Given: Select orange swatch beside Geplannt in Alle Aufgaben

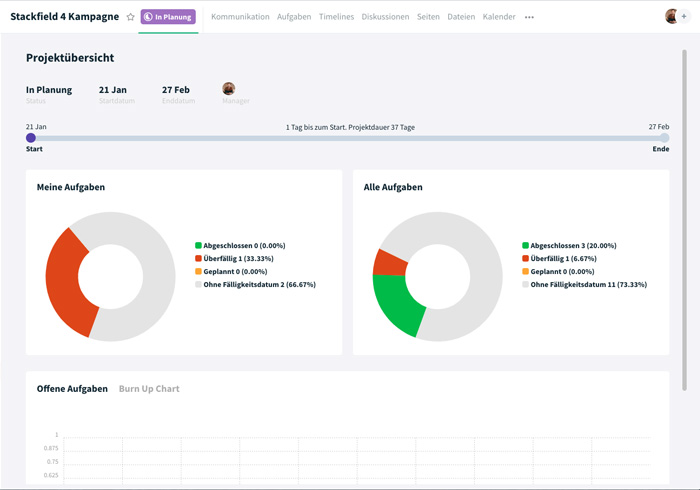Looking at the screenshot, I should pos(525,271).
